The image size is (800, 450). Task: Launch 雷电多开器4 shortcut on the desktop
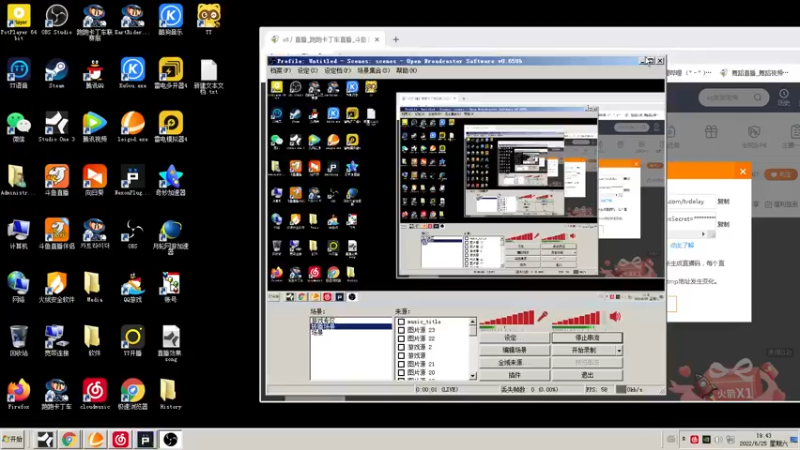(x=170, y=74)
